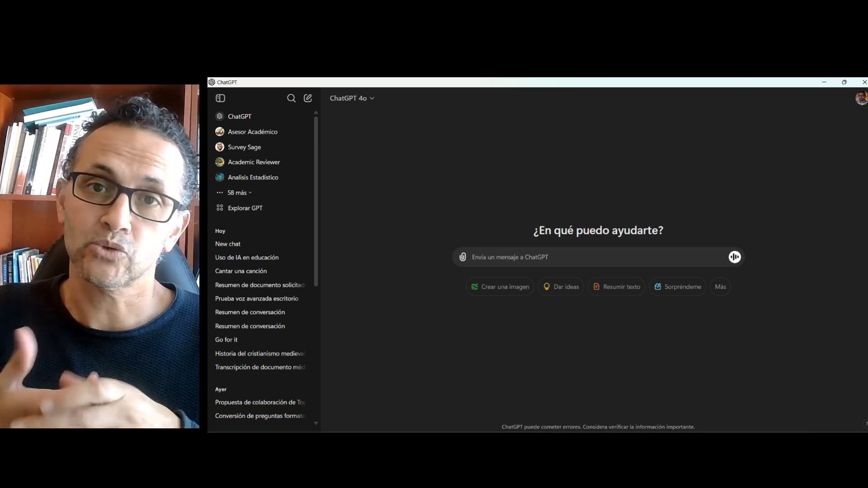This screenshot has height=488, width=868.
Task: Click Dar ideas suggestion
Action: pyautogui.click(x=561, y=286)
